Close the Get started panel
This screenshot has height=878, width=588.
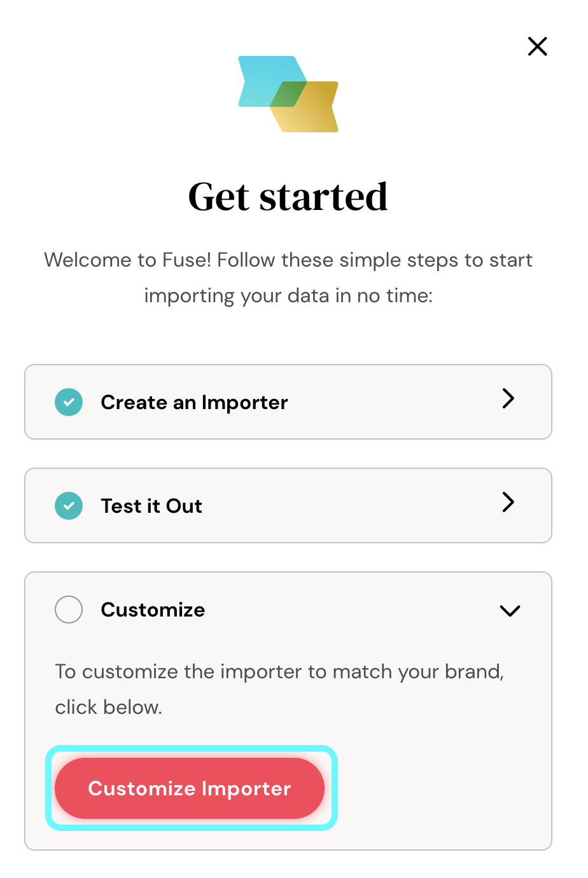point(538,46)
